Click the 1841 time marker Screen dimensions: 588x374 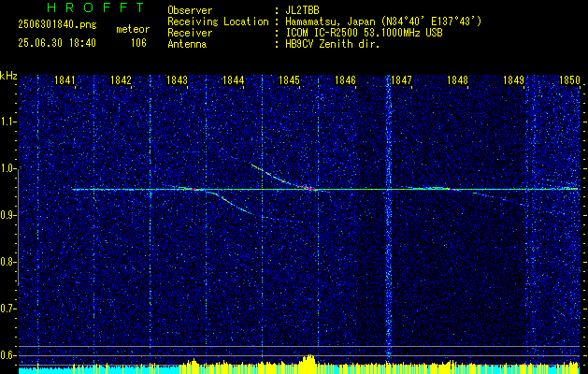(65, 79)
